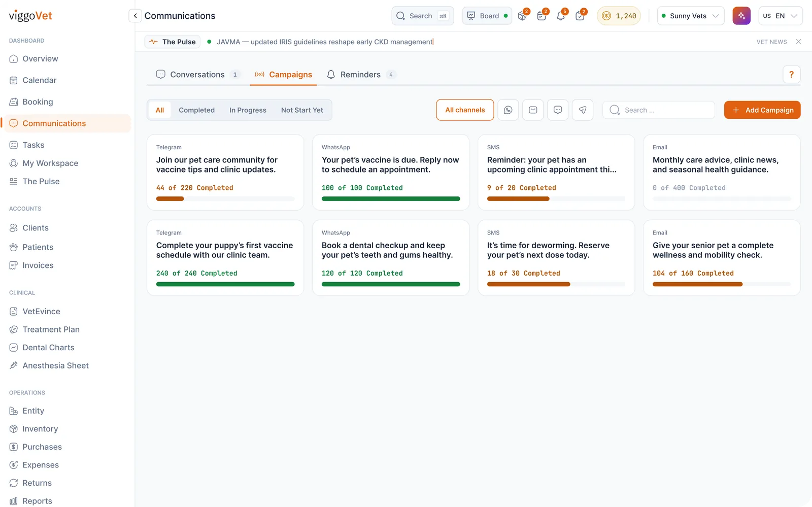Switch to Reminders tab
Screen dimensions: 812x507
[x=361, y=75]
